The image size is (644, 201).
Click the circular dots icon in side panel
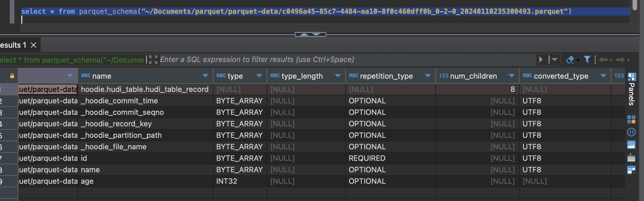[631, 132]
